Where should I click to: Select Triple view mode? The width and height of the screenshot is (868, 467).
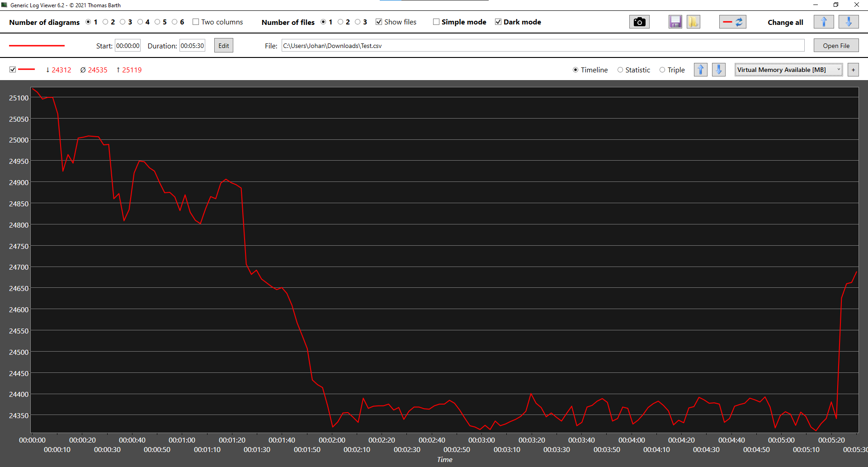[x=662, y=70]
